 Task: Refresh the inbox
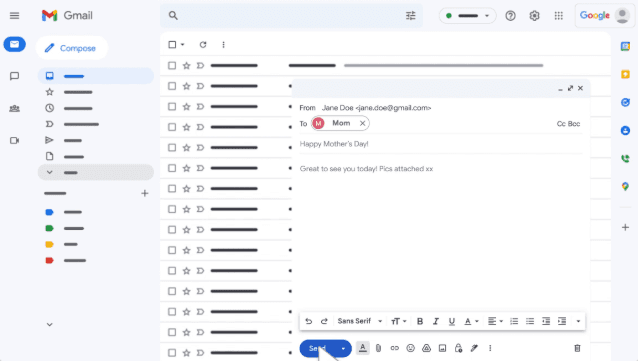[x=203, y=44]
